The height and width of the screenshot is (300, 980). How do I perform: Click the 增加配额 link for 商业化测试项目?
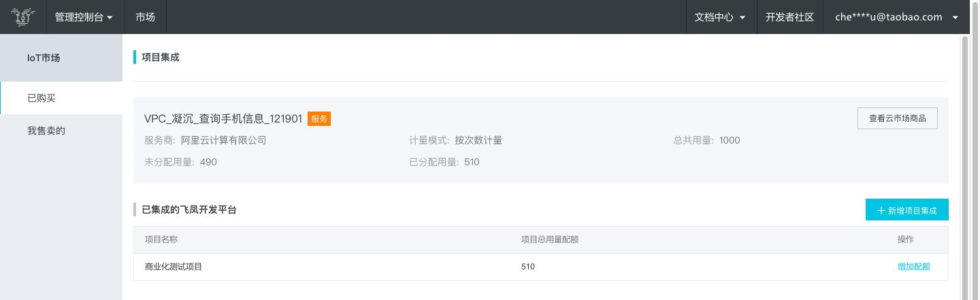[x=913, y=267]
